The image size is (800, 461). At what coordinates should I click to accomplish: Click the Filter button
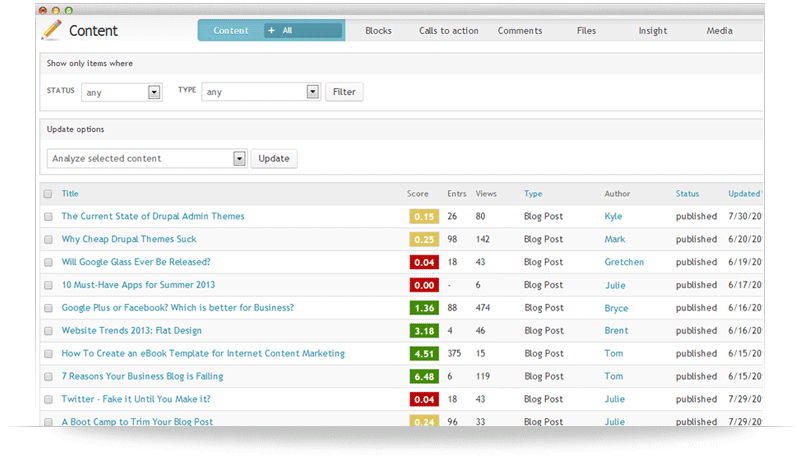(344, 92)
